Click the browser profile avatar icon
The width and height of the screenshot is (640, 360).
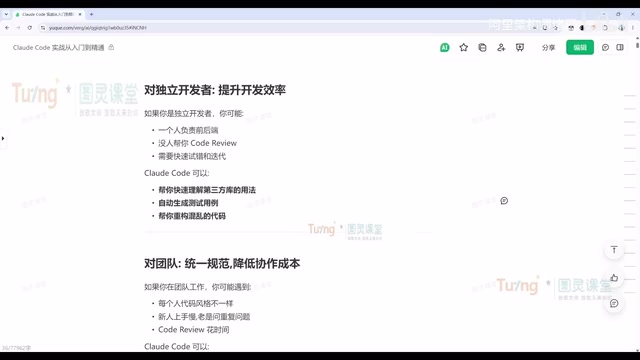[x=621, y=28]
